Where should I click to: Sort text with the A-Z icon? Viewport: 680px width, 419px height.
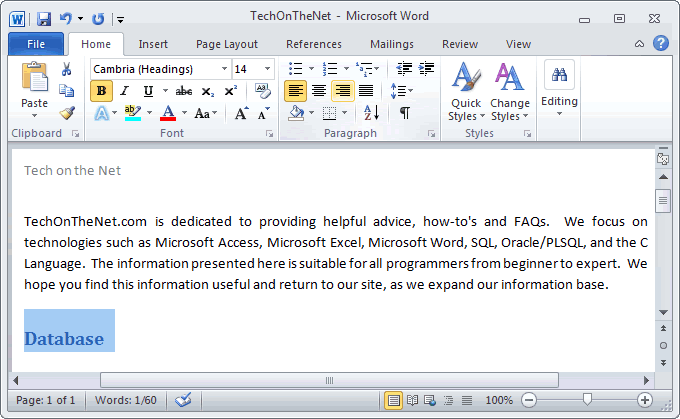371,113
